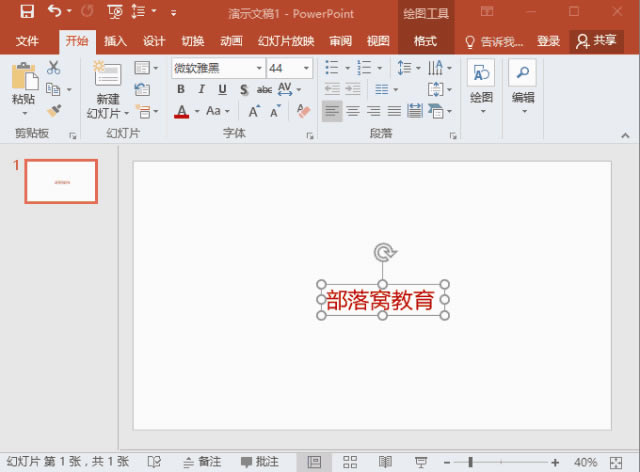Align the text to the right

[373, 111]
